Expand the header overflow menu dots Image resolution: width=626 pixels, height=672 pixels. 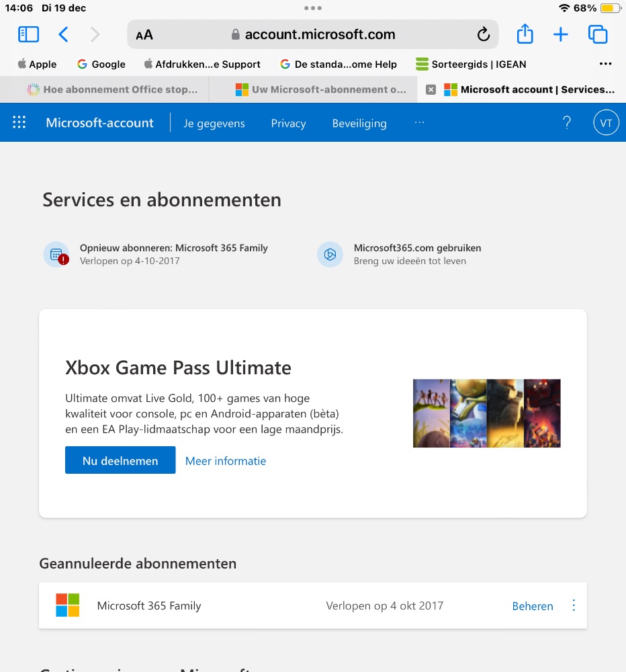420,123
